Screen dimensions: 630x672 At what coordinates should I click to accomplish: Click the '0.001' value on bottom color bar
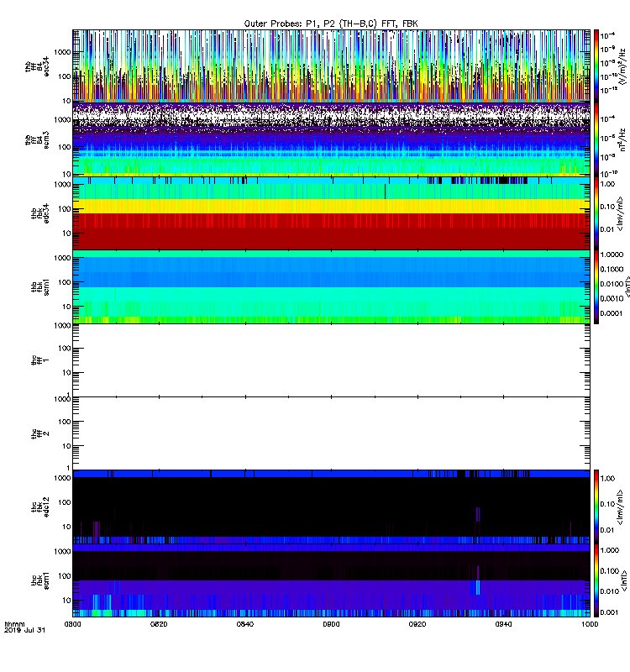click(x=610, y=612)
